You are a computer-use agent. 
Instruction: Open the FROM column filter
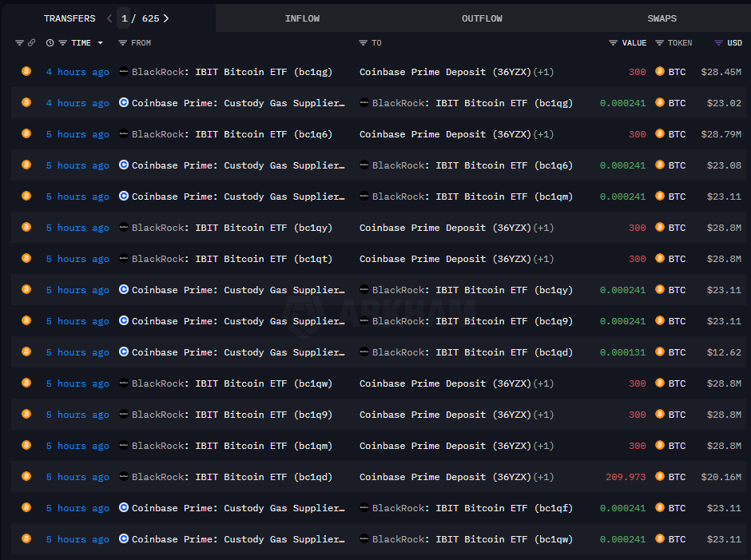(122, 43)
